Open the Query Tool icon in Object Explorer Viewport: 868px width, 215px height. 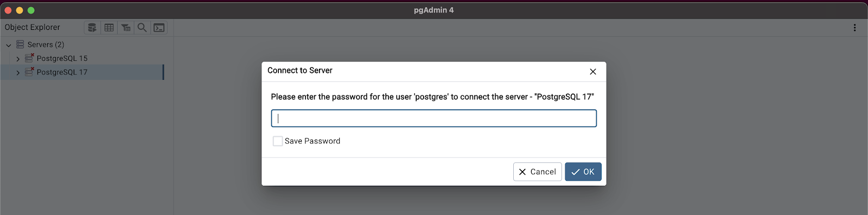click(92, 27)
